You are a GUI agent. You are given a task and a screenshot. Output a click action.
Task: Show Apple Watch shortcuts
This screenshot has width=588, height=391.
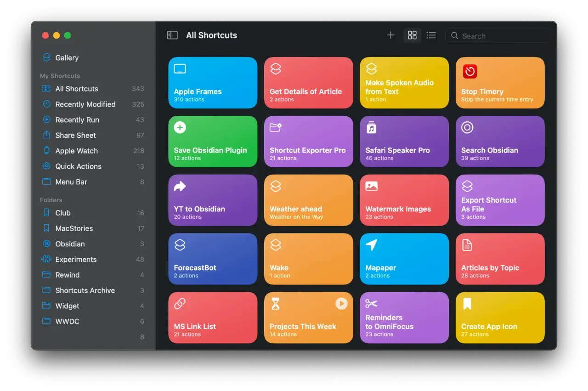(x=93, y=151)
